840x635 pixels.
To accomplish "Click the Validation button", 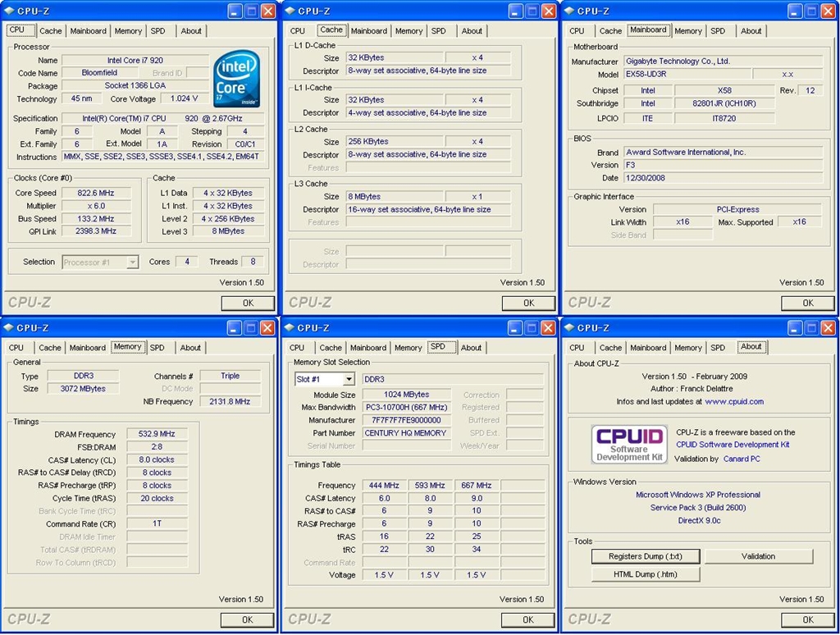I will click(759, 556).
